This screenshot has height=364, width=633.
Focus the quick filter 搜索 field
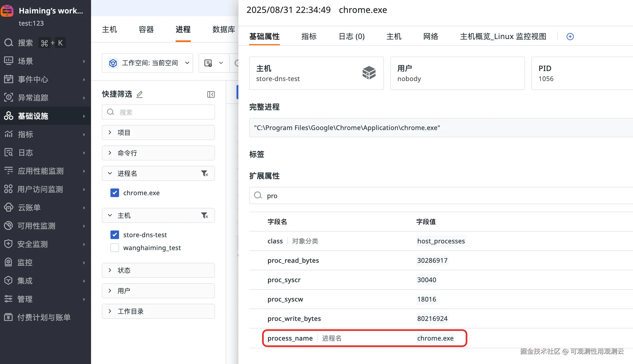pos(158,112)
